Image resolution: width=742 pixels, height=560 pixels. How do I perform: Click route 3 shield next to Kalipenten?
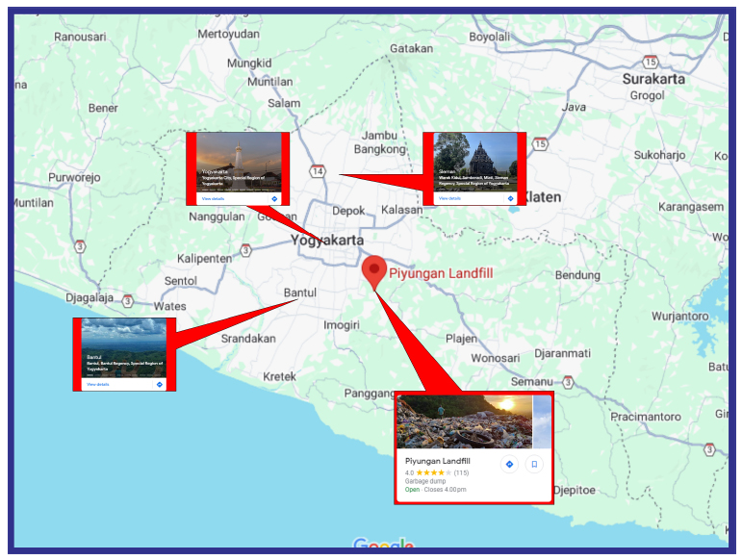(245, 250)
